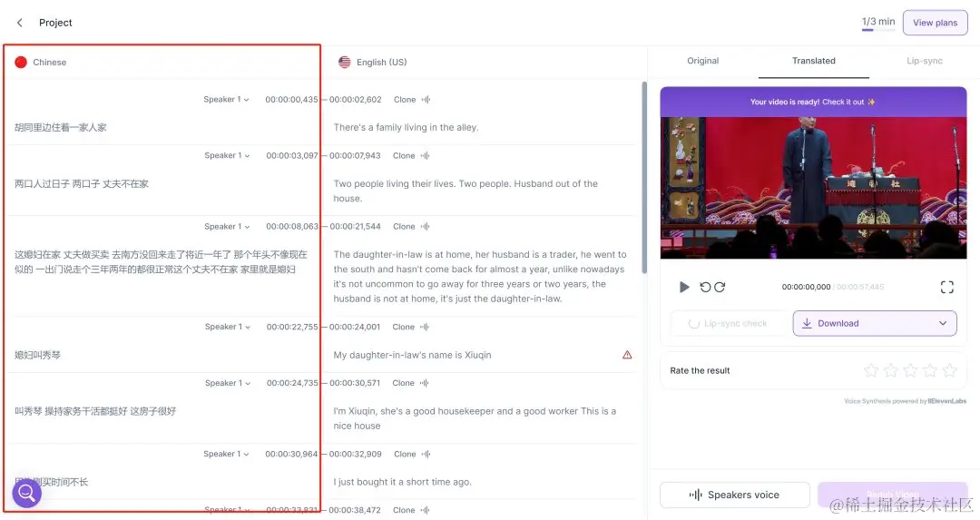
Task: Edit translation 'There's a family living in the alley.'
Action: point(406,127)
